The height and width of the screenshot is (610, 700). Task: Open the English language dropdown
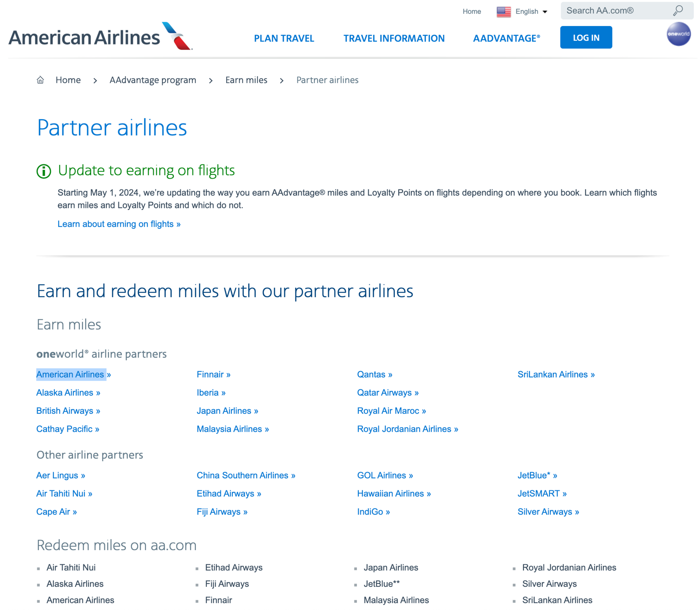pos(531,12)
